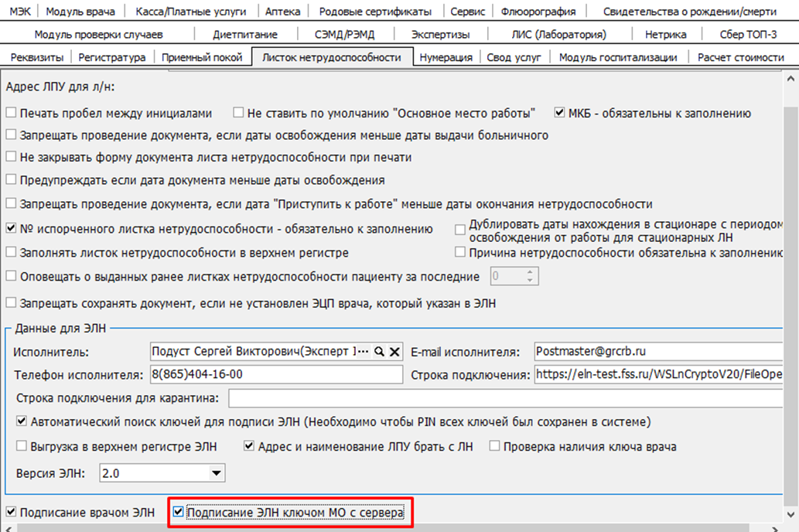Toggle 'Подписание врачом ЭЛН' checkbox

12,512
